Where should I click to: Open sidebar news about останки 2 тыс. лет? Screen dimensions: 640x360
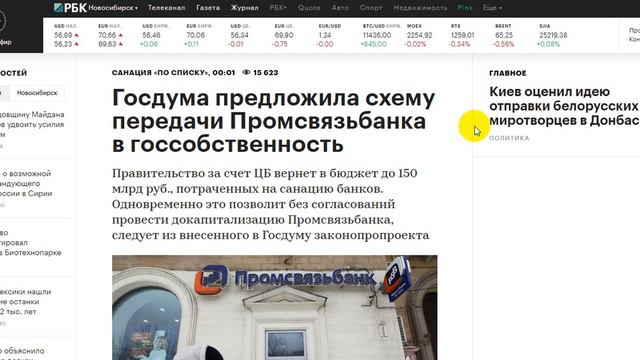26,302
